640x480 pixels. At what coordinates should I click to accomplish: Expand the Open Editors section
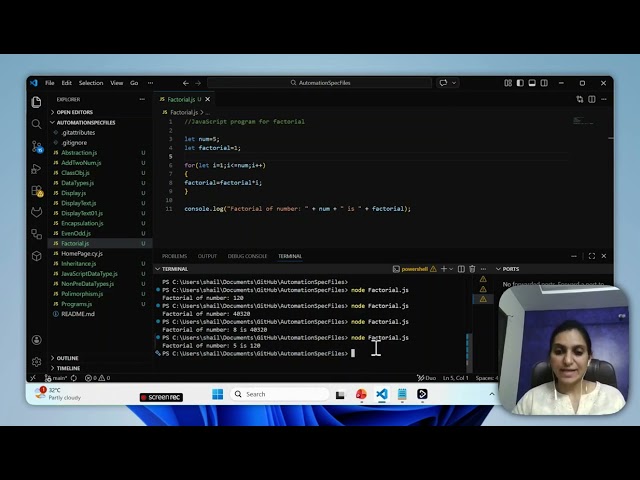pyautogui.click(x=75, y=112)
